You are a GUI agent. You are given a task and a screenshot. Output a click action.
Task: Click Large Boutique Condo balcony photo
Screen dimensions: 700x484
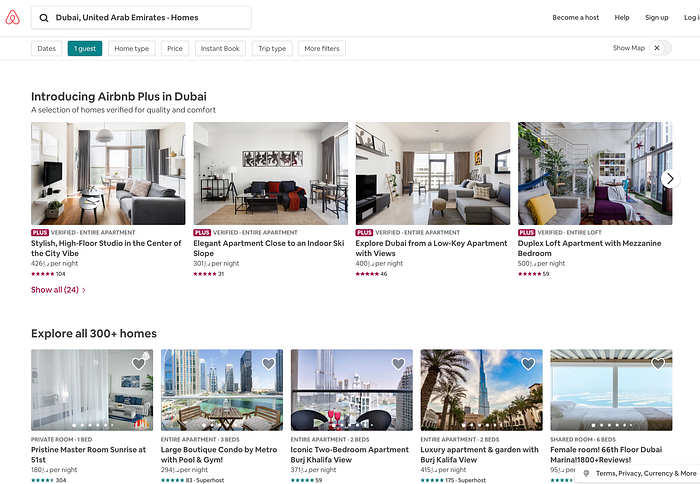222,390
